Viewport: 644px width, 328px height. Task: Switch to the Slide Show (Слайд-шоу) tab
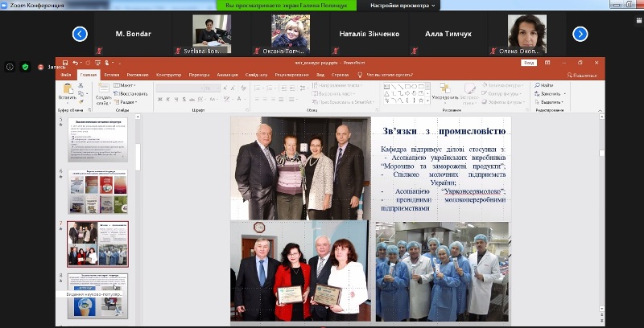pyautogui.click(x=256, y=75)
